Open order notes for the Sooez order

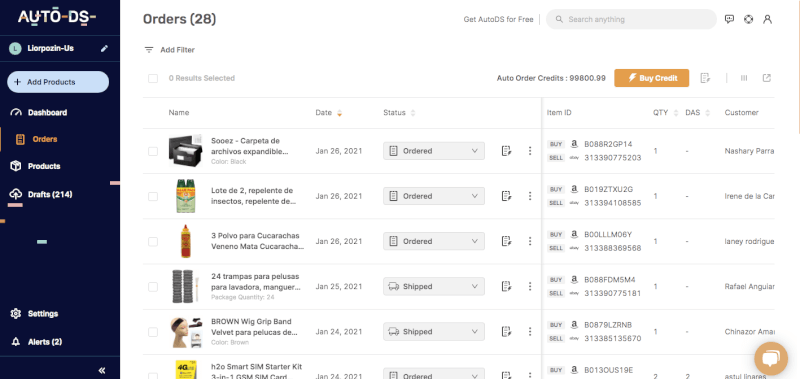point(506,151)
